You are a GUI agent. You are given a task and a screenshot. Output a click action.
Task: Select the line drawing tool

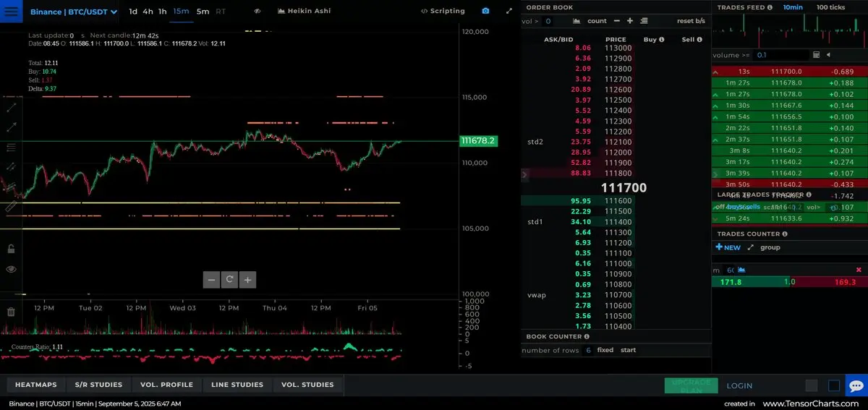coord(11,107)
